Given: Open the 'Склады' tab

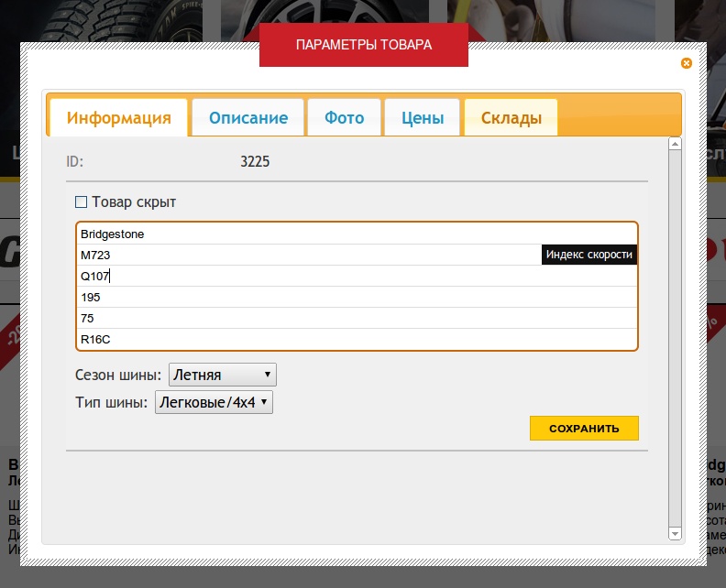Looking at the screenshot, I should coord(511,118).
